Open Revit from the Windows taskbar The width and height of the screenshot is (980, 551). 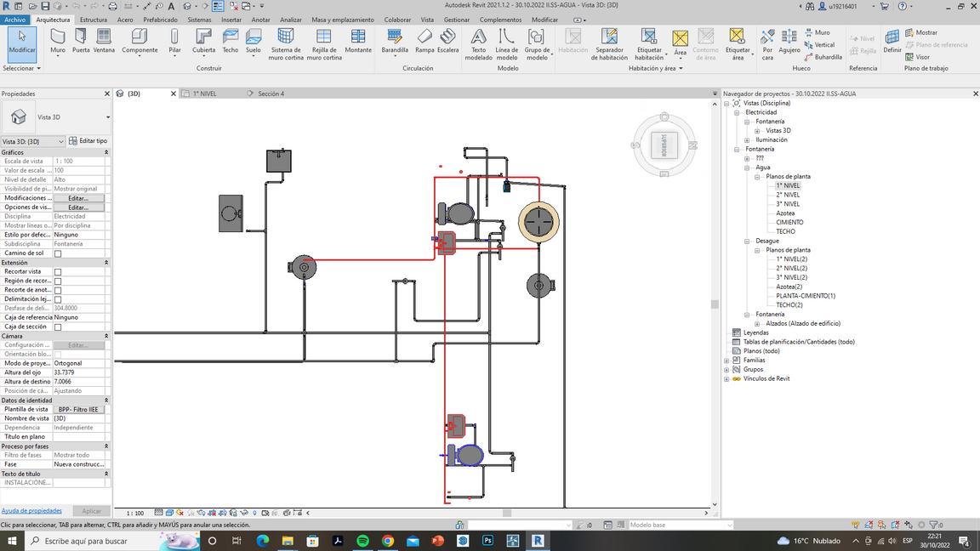(538, 541)
